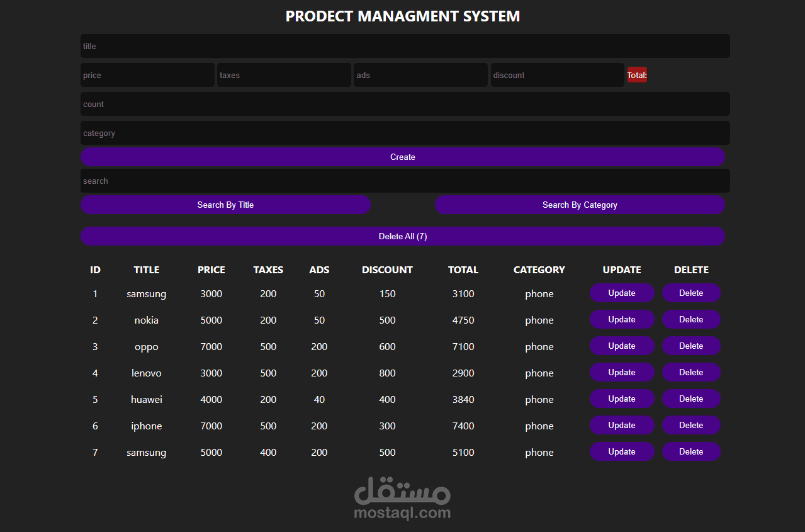Click total value 3840
Image resolution: width=805 pixels, height=532 pixels.
coord(463,399)
